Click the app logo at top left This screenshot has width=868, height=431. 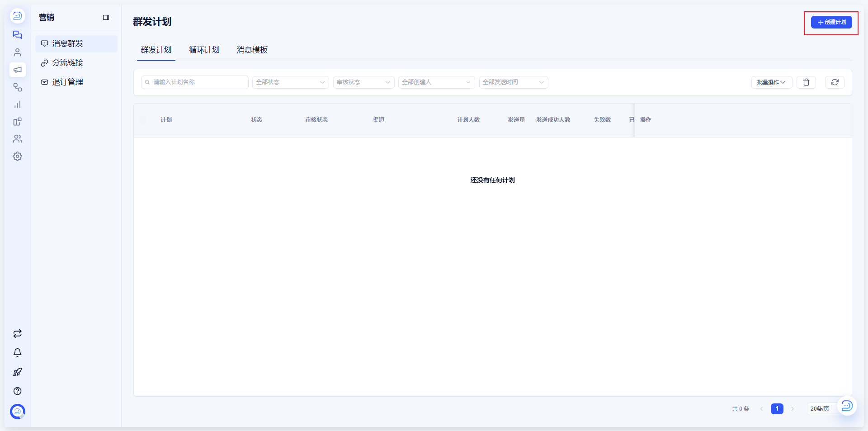click(18, 16)
